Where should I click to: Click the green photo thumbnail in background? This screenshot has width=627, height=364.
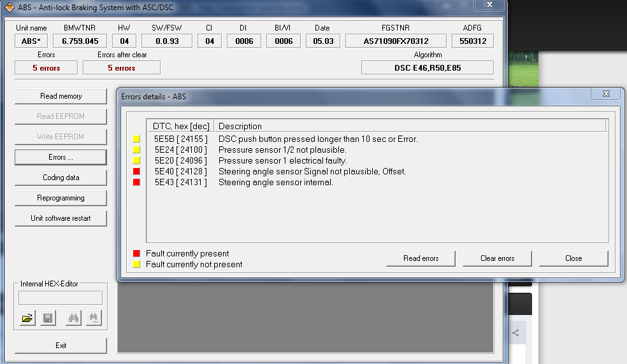pos(523,69)
